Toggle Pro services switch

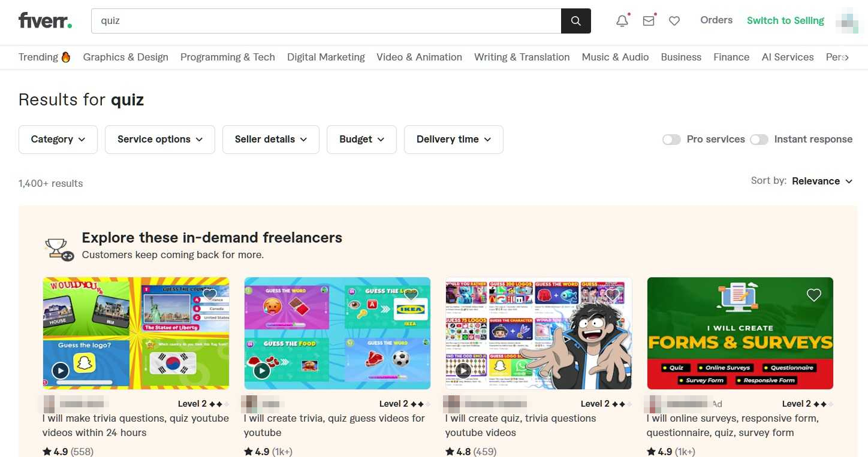671,140
